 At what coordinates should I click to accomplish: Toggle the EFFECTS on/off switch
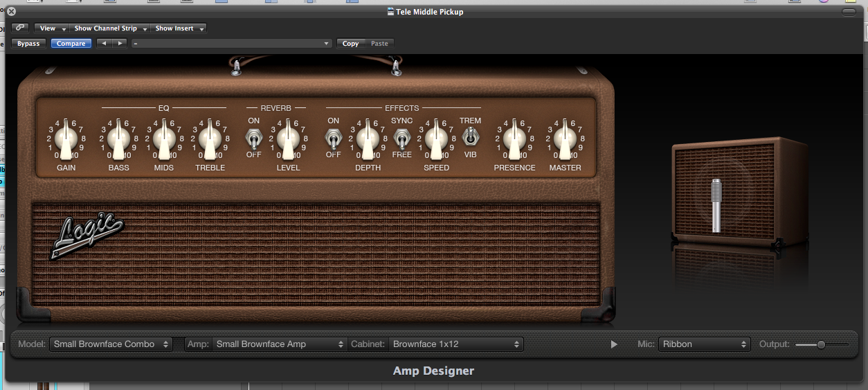point(333,139)
